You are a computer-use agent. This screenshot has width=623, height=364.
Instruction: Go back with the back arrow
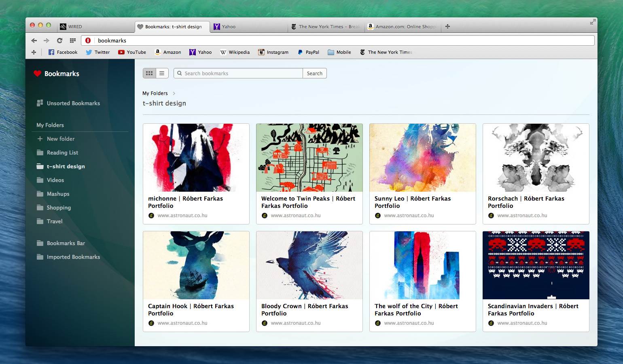click(x=34, y=40)
